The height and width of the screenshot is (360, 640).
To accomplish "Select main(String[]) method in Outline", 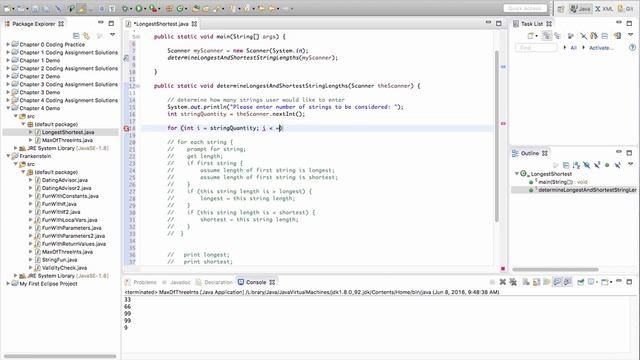I will [x=562, y=182].
